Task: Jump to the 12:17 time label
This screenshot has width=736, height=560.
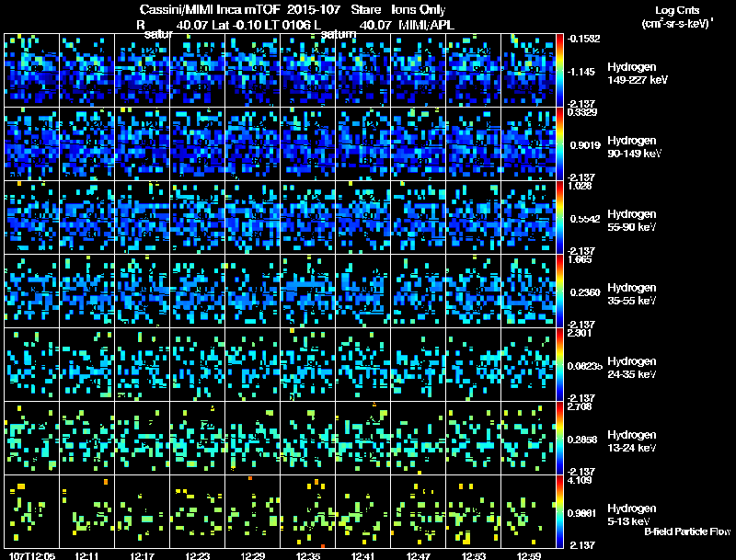Action: pos(143,555)
